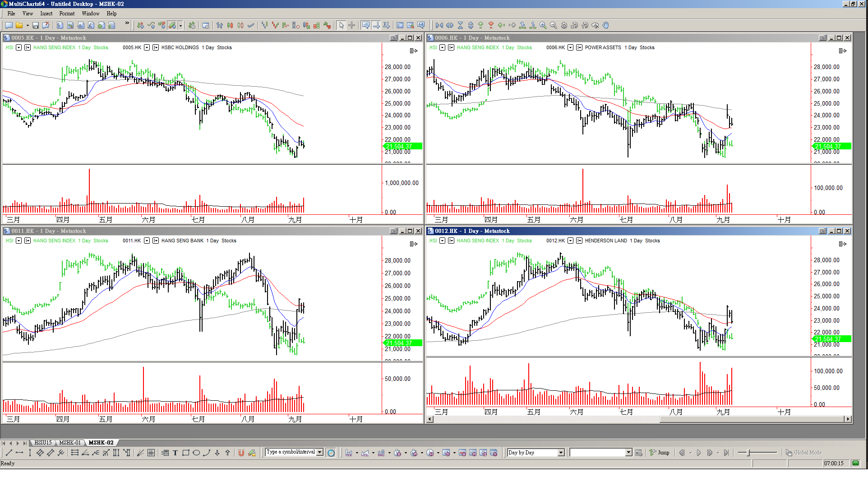The image size is (868, 477).
Task: Toggle the arrow pointer mode
Action: 342,25
